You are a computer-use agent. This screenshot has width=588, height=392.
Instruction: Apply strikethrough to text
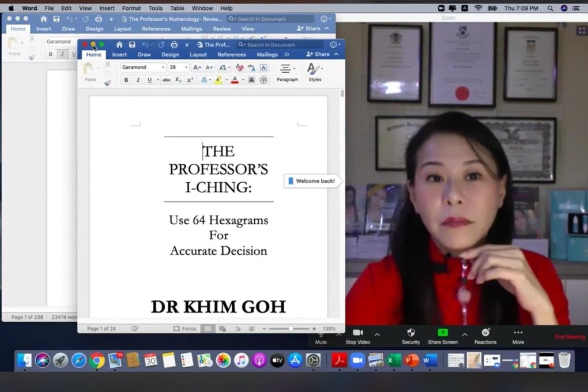(167, 79)
